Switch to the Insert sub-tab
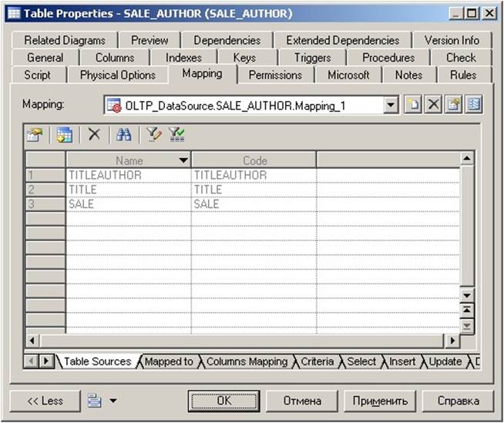The height and width of the screenshot is (423, 504). coord(402,361)
